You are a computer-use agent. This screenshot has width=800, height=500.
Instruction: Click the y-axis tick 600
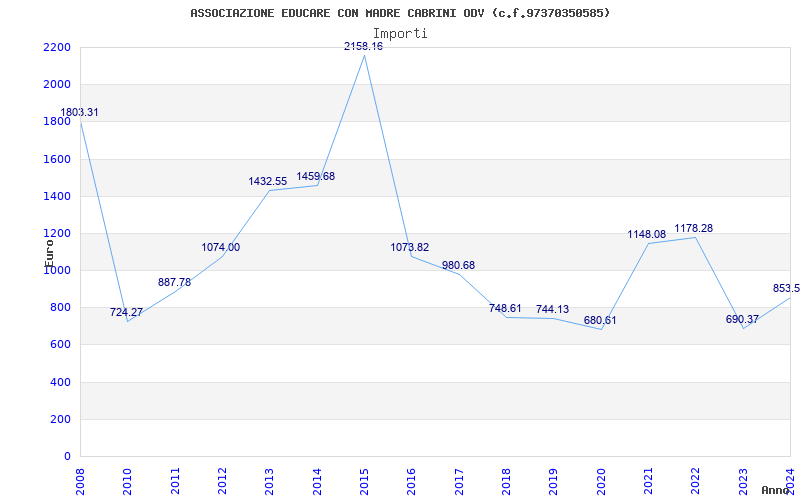coord(61,345)
